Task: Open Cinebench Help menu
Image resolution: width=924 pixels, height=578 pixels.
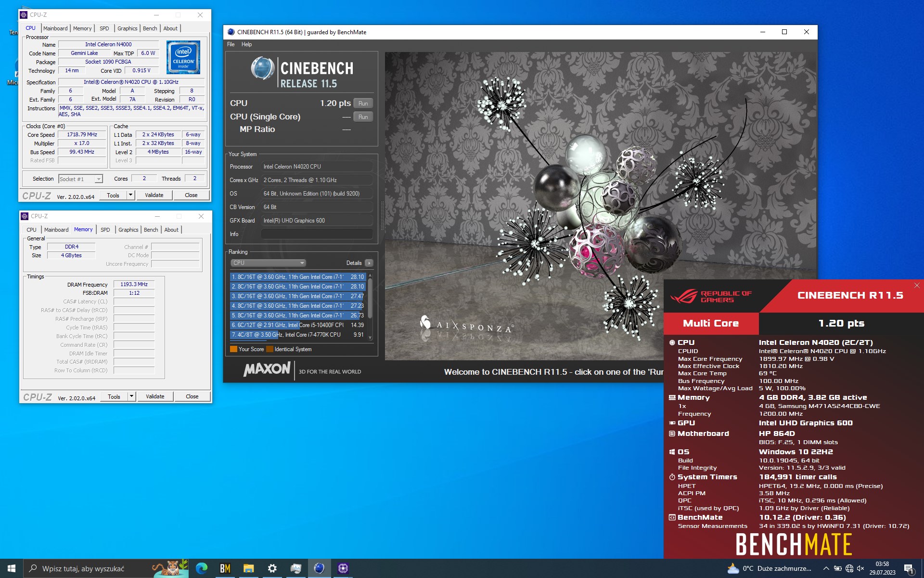Action: (x=246, y=44)
